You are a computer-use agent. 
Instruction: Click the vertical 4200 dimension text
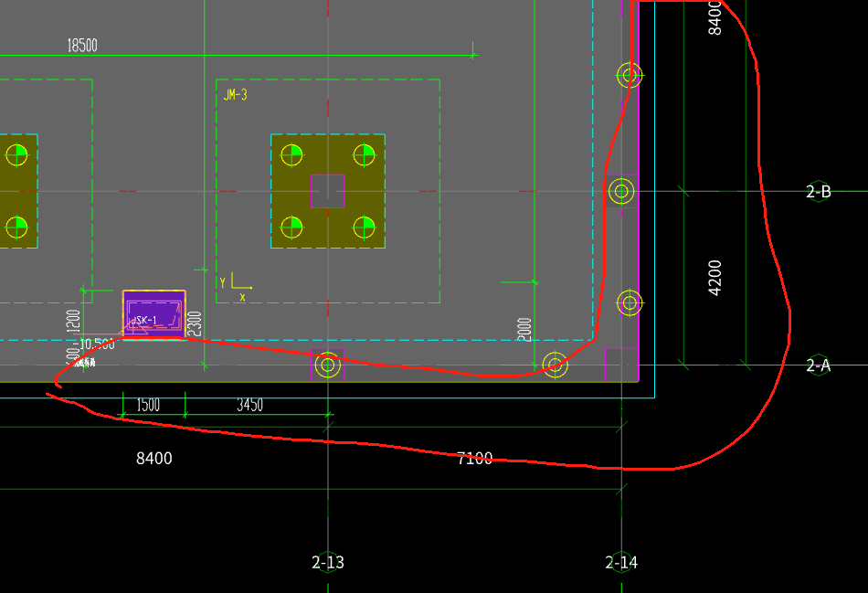715,278
